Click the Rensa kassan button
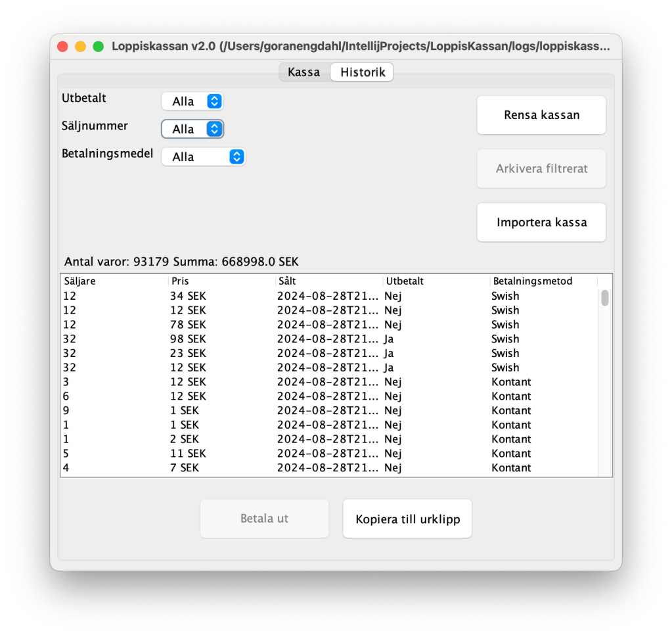The image size is (672, 637). click(541, 115)
